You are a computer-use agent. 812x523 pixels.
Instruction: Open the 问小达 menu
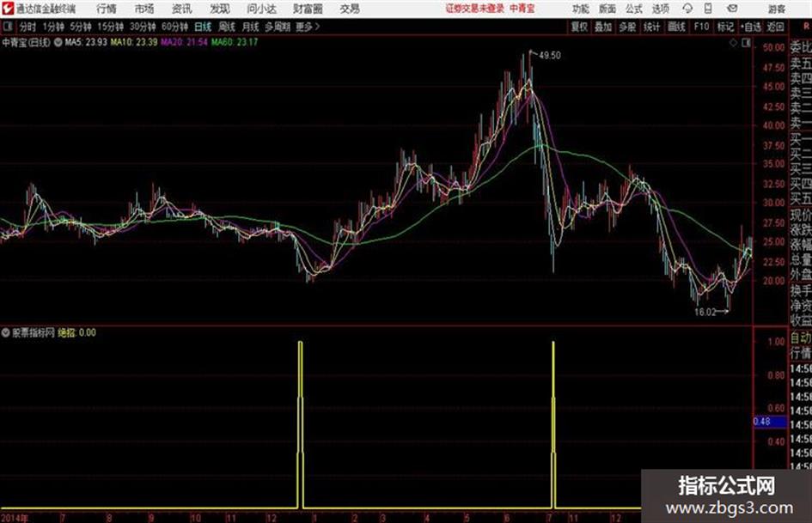[x=261, y=9]
